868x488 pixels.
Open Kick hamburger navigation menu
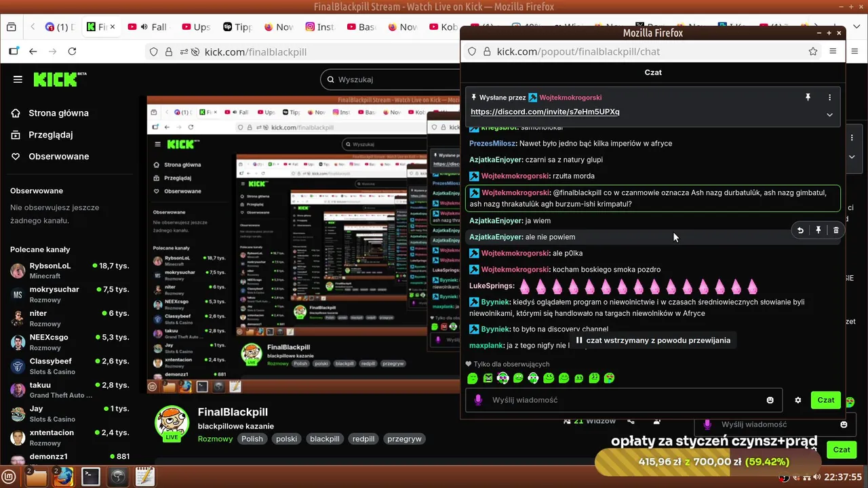(18, 79)
